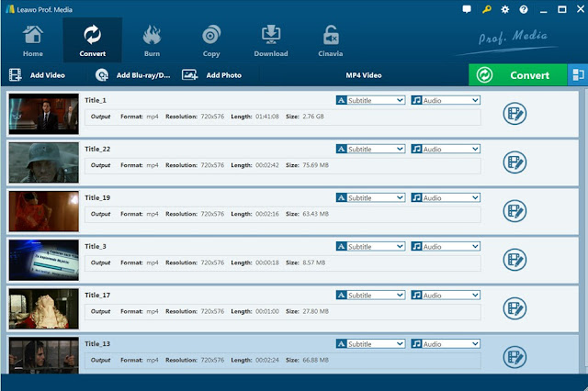Select the Title_19 video thumbnail

coord(44,211)
